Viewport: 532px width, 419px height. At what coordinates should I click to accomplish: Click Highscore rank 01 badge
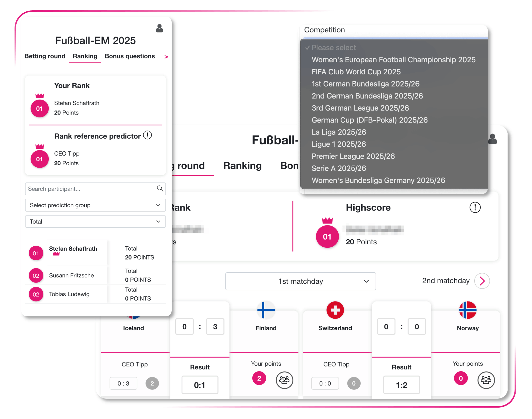(327, 236)
